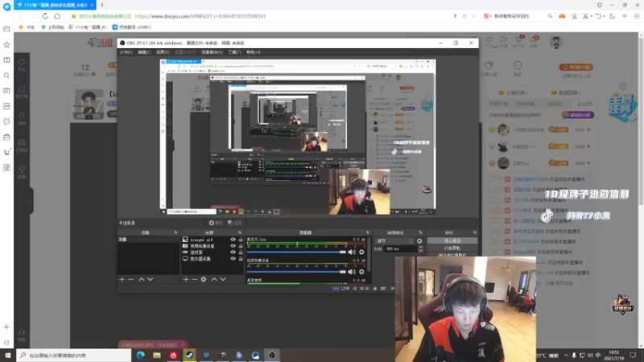The height and width of the screenshot is (362, 644).
Task: Click the Start Recording button in Controls
Action: click(452, 249)
